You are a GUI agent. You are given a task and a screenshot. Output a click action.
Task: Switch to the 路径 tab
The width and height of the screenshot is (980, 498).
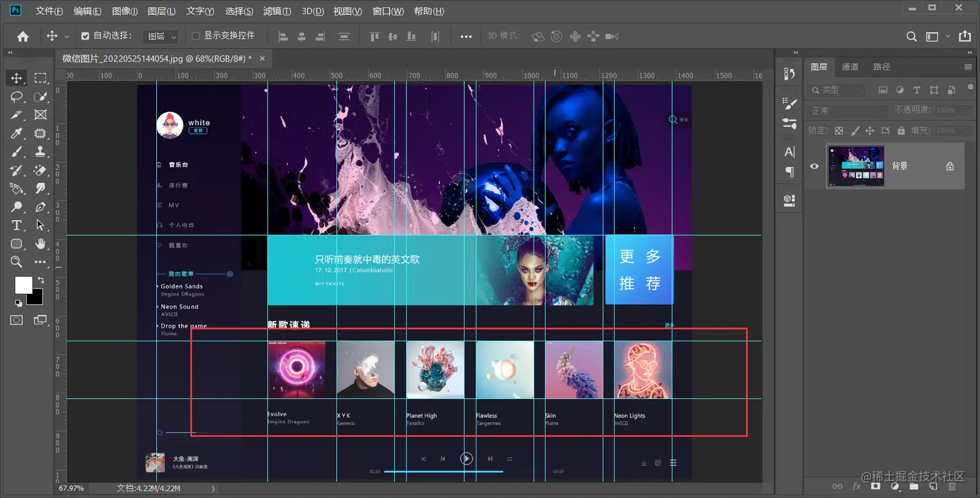[x=881, y=67]
